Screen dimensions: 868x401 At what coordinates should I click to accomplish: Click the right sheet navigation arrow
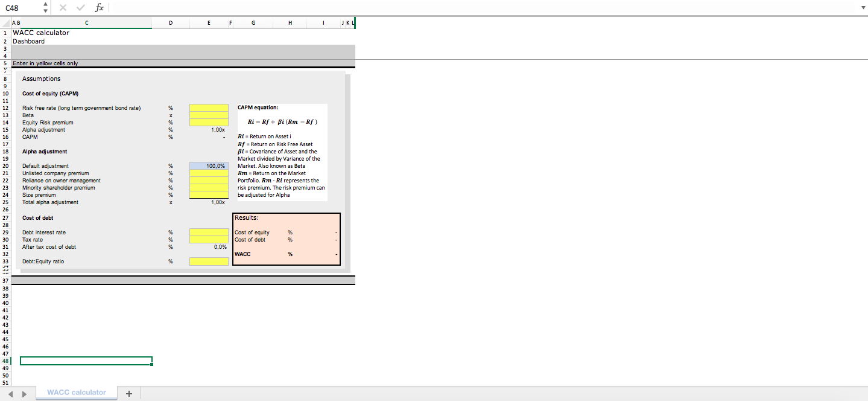pos(23,393)
